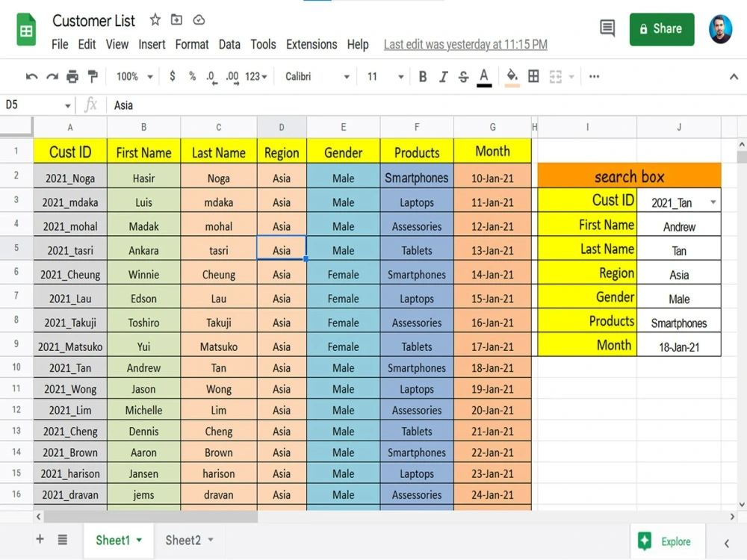Open the Tools menu
This screenshot has width=747, height=560.
[x=263, y=44]
